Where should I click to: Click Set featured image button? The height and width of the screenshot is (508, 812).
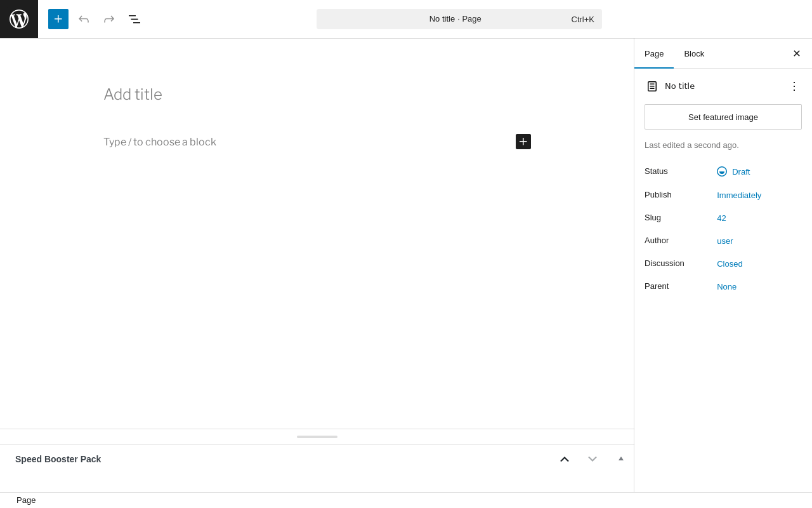[723, 117]
